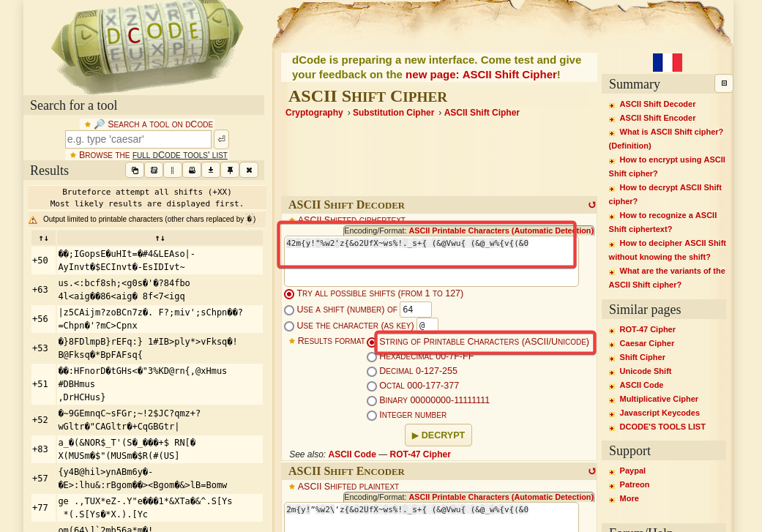Copy results to clipboard icon
Image resolution: width=762 pixels, height=532 pixels.
click(135, 170)
